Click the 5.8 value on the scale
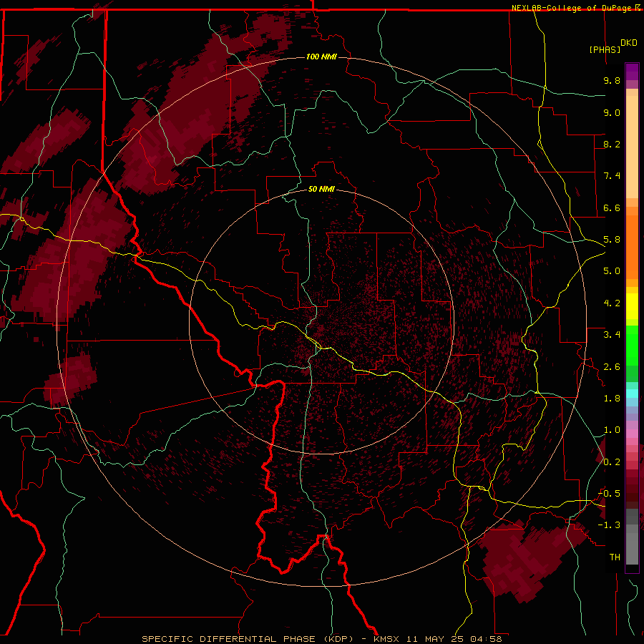The width and height of the screenshot is (644, 644). [612, 240]
